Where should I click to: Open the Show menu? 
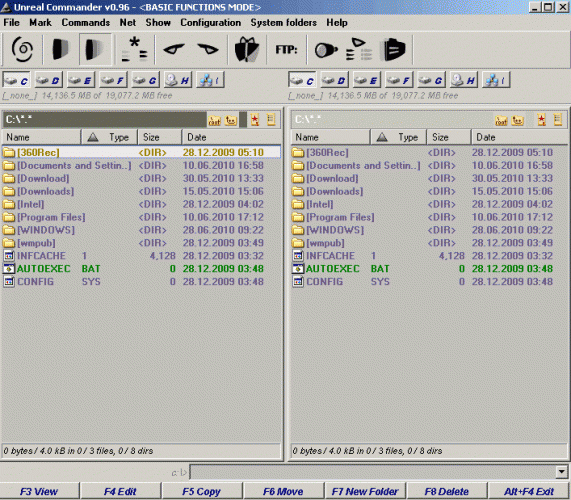[x=158, y=23]
